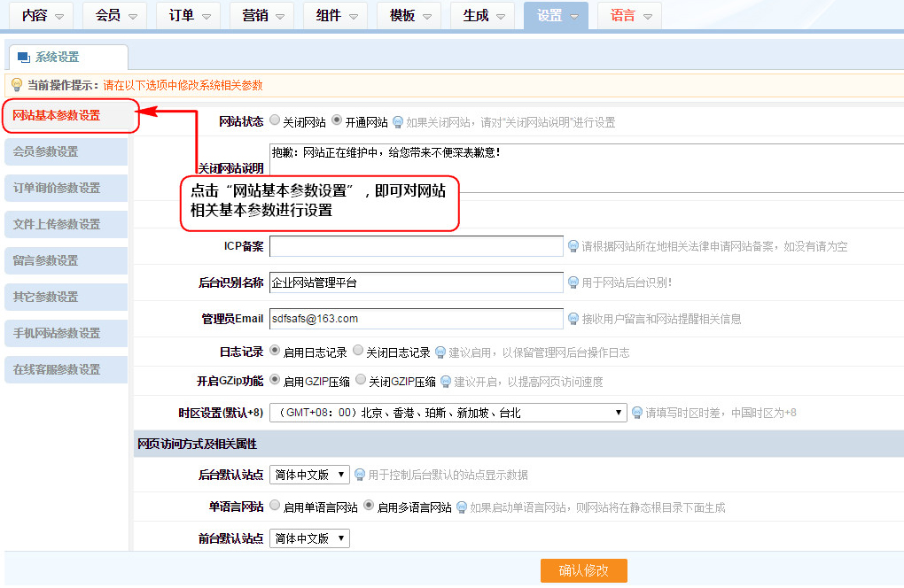The image size is (904, 588).
Task: Click the monitor icon on 系统设置 tab
Action: tap(24, 58)
